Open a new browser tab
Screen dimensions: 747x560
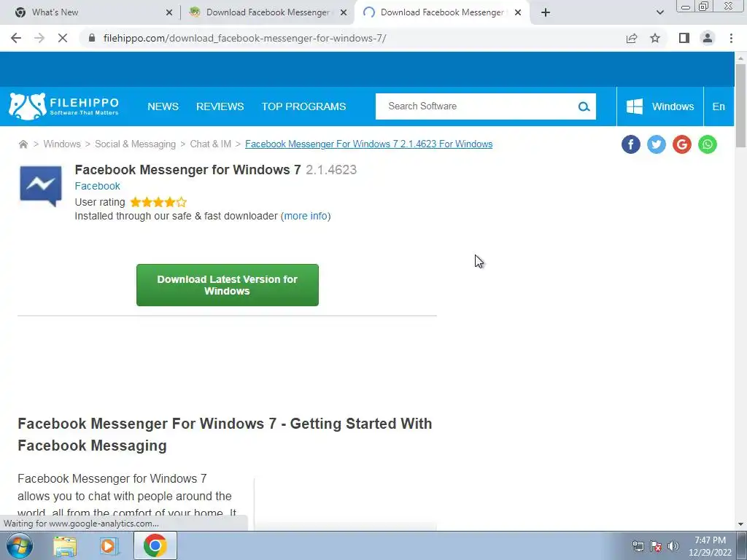pos(546,12)
